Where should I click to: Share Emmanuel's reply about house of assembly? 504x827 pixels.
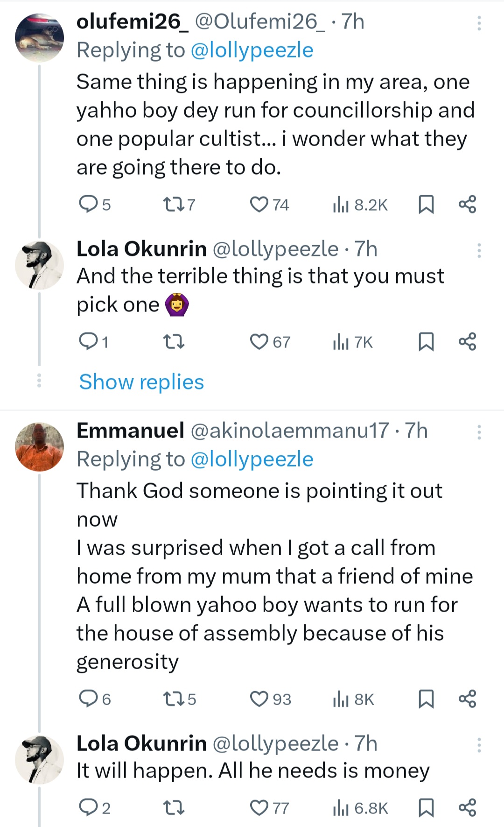[x=467, y=699]
